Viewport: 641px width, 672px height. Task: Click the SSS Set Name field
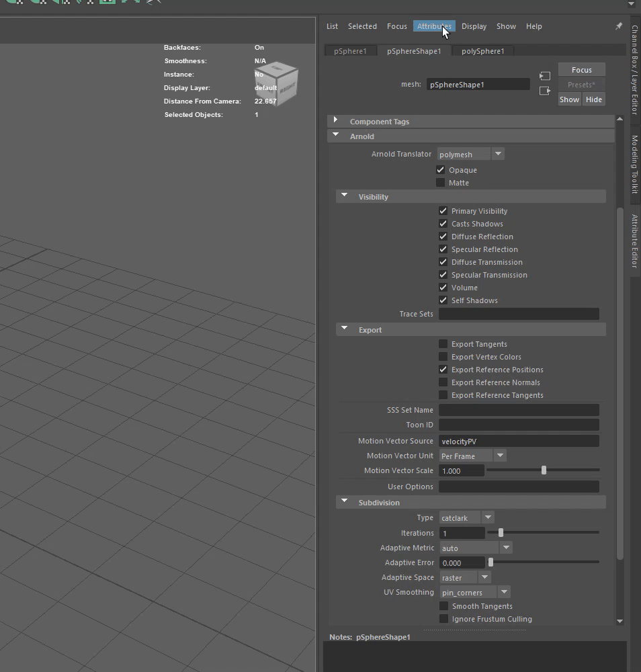point(519,410)
